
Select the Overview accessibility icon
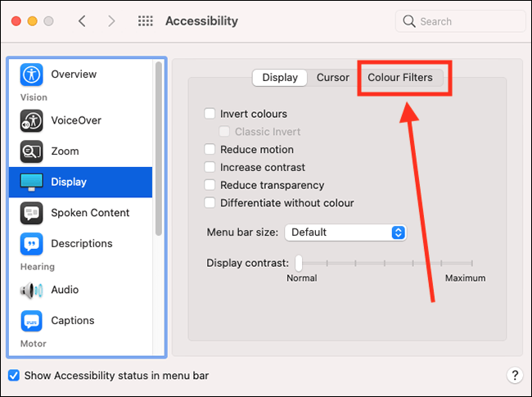pyautogui.click(x=32, y=74)
